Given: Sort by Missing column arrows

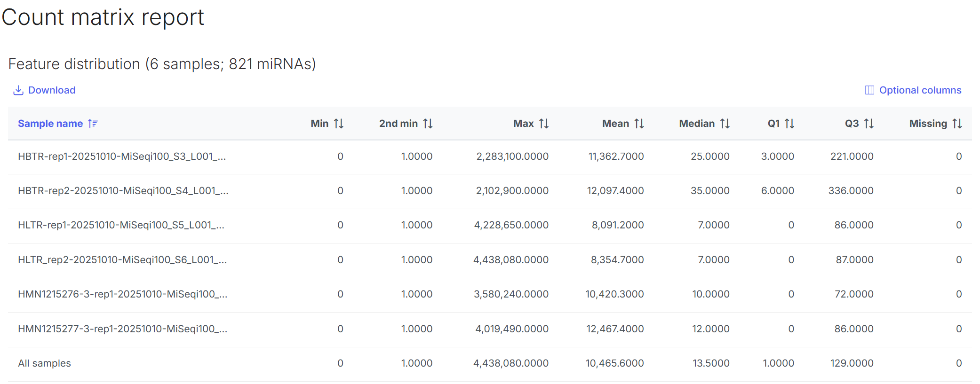Looking at the screenshot, I should click(x=957, y=124).
